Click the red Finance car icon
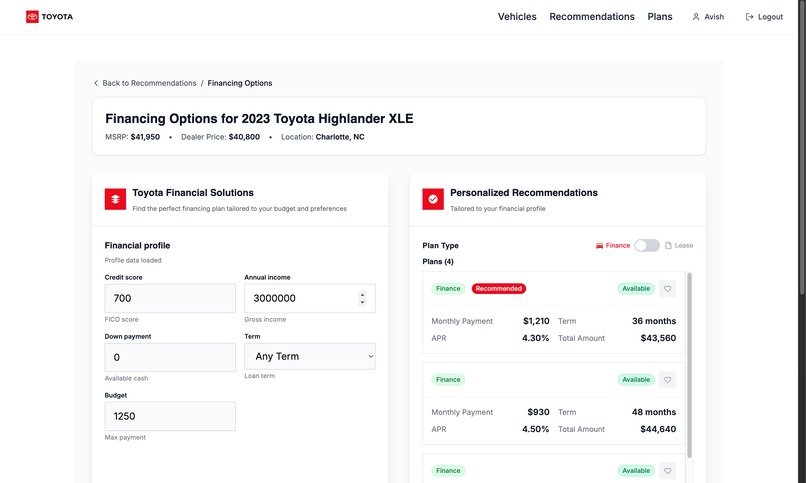The width and height of the screenshot is (806, 483). click(599, 246)
